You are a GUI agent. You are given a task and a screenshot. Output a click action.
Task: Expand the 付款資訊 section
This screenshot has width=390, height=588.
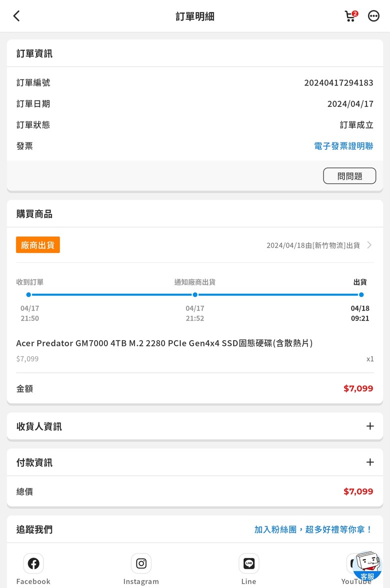[x=369, y=462]
